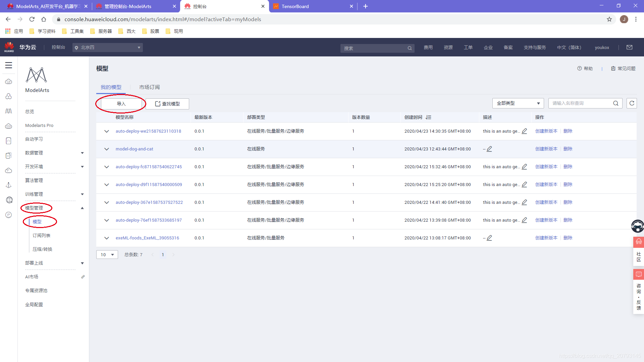Edit description of exeML-foods_ExeML_39055316
Screen dimensions: 644x362
pyautogui.click(x=489, y=238)
